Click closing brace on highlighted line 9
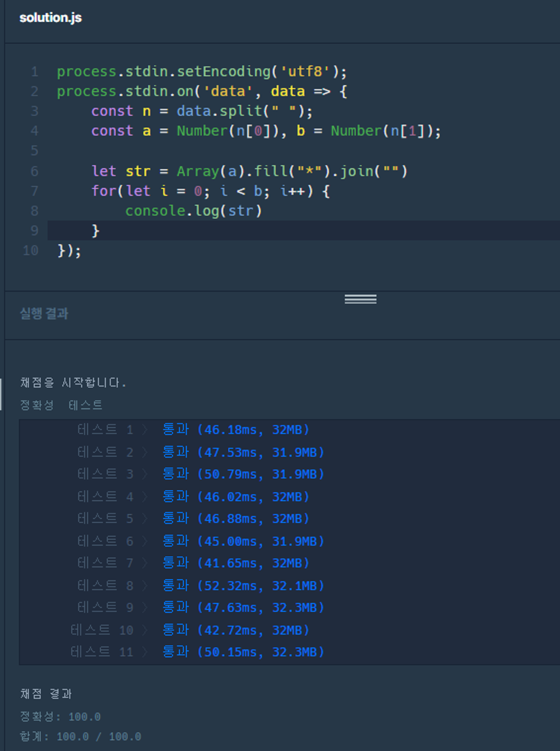The image size is (560, 751). click(95, 231)
